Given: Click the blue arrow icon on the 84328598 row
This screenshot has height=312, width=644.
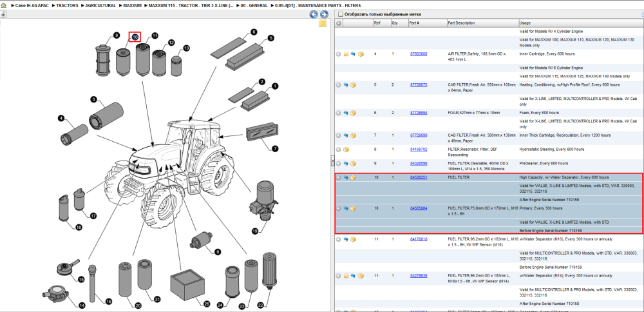Looking at the screenshot, I should 346,163.
